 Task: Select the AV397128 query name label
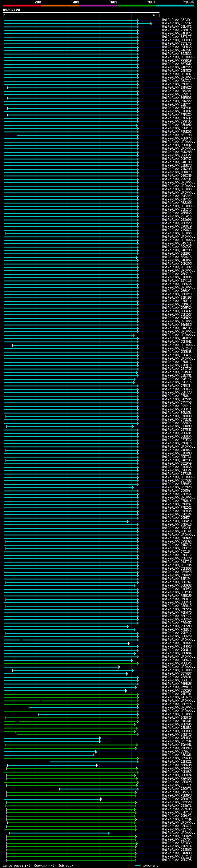tap(11, 10)
